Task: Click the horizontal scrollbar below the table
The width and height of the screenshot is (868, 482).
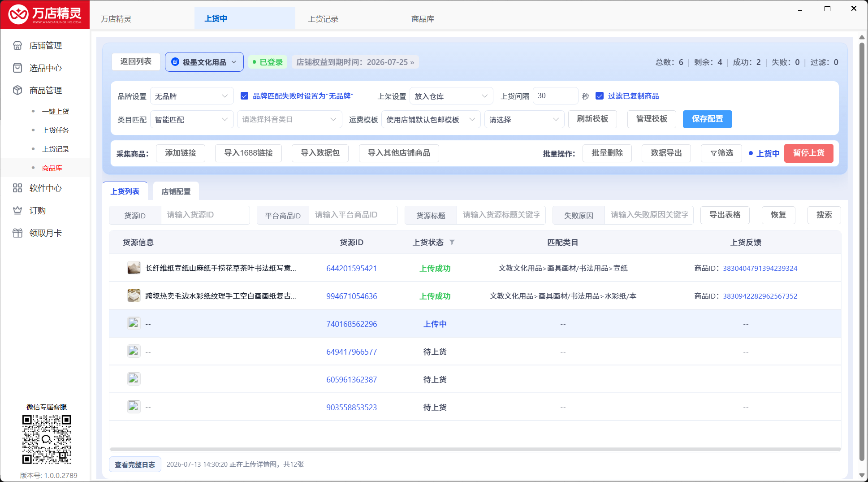Action: (x=475, y=449)
